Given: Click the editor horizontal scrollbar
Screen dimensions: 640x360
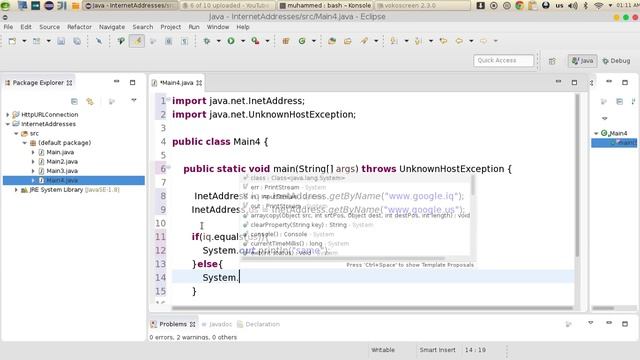Looking at the screenshot, I should (x=371, y=308).
